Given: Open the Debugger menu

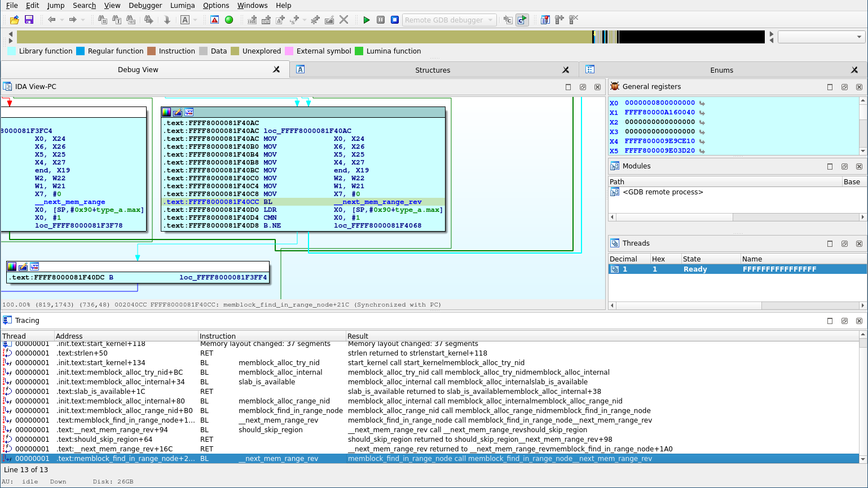Looking at the screenshot, I should [144, 6].
